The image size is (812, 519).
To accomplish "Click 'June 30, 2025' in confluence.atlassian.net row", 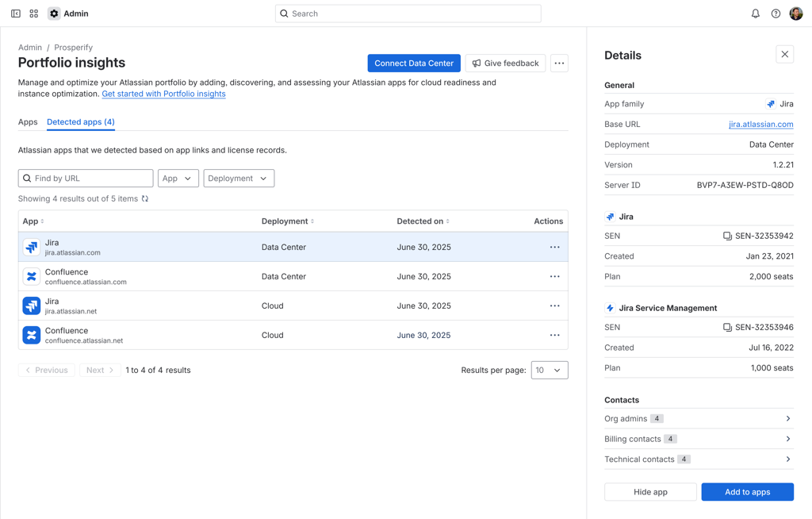I will pyautogui.click(x=423, y=335).
